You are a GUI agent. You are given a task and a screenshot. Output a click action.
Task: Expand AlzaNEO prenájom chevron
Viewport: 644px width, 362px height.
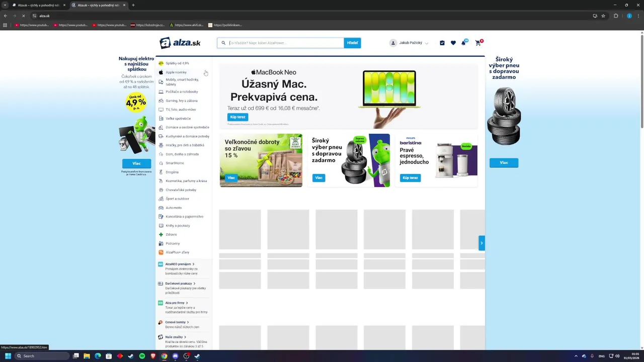point(193,264)
